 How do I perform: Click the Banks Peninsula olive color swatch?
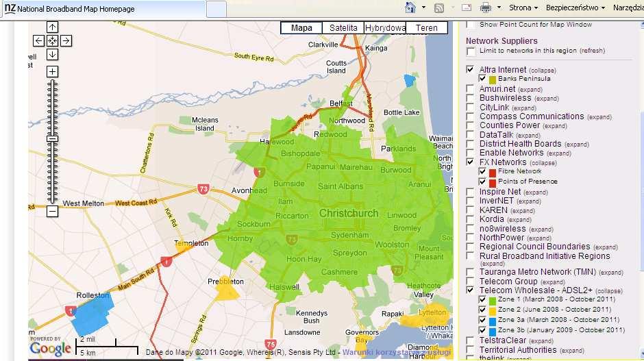point(493,79)
